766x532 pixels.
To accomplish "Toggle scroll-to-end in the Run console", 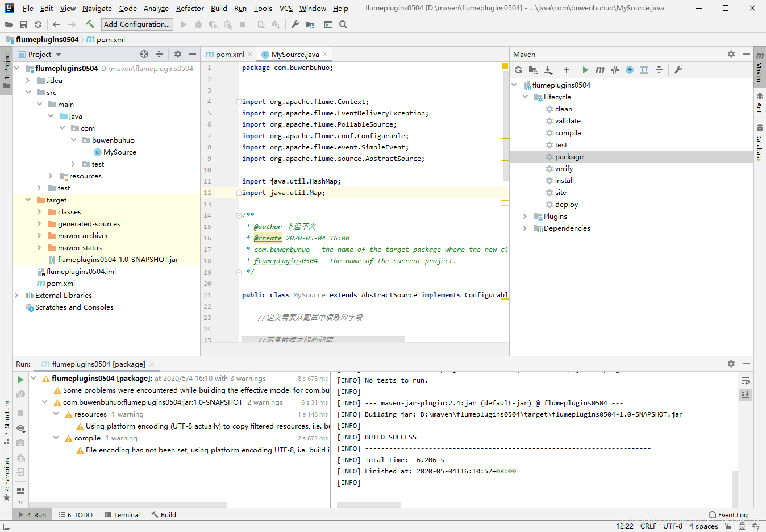I will [746, 394].
